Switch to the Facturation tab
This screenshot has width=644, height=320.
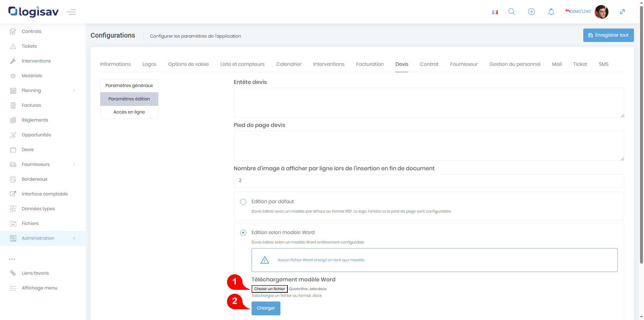coord(370,64)
